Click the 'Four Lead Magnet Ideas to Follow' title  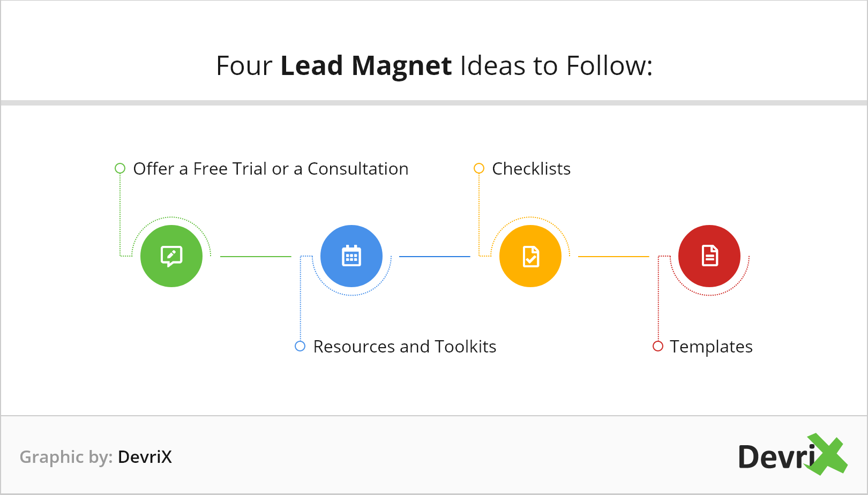tap(434, 66)
